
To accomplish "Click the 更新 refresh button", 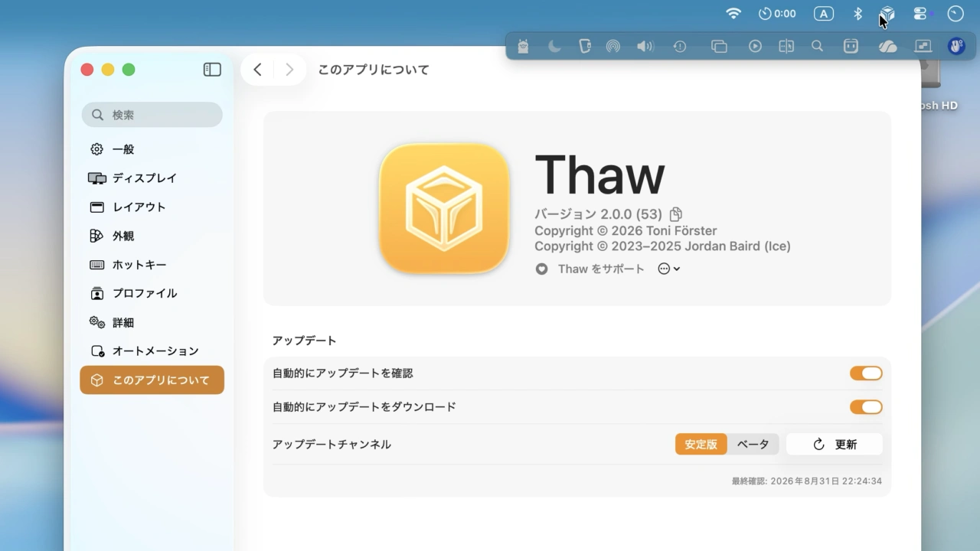I will (x=835, y=444).
